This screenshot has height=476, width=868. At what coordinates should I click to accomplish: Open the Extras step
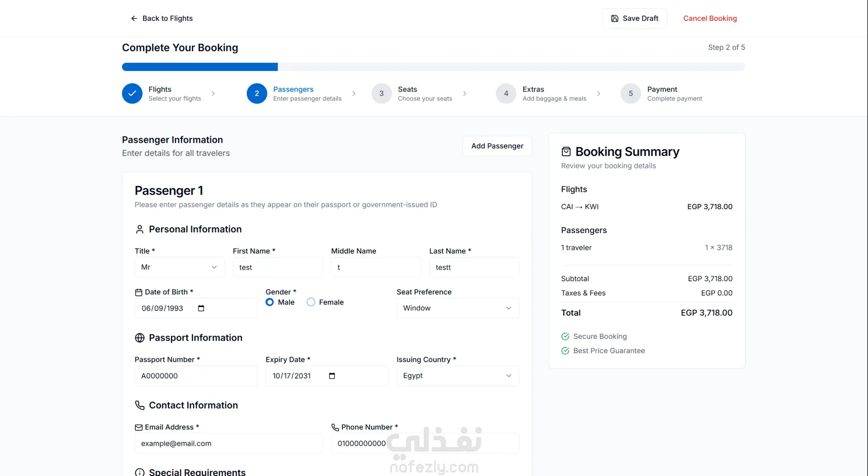click(506, 93)
